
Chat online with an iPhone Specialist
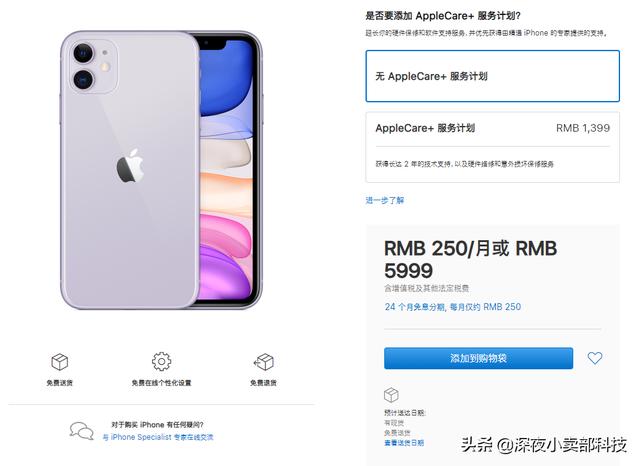158,437
